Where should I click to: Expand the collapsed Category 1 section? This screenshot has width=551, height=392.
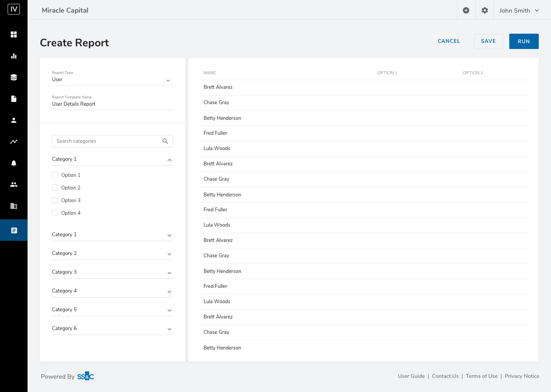112,235
